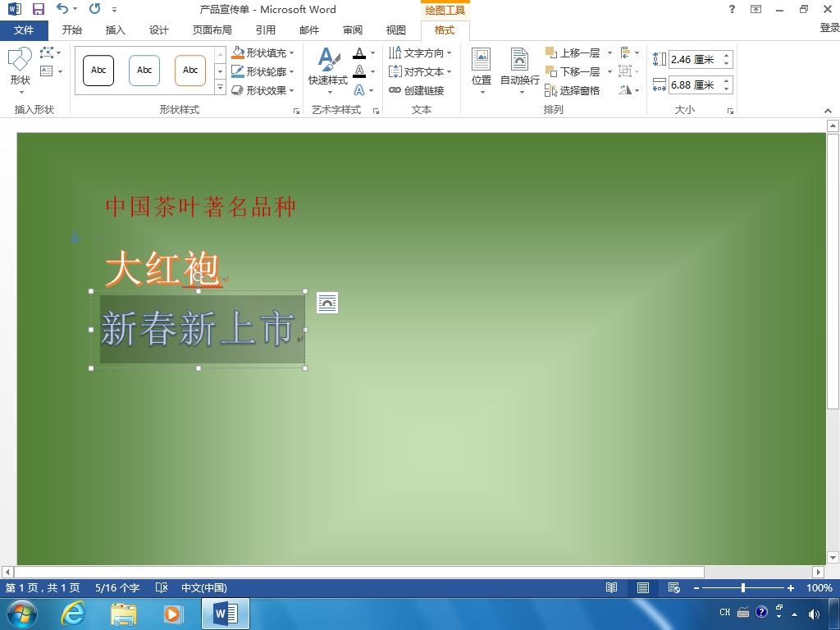The height and width of the screenshot is (630, 840).
Task: Click the proofing errors status icon
Action: point(162,587)
